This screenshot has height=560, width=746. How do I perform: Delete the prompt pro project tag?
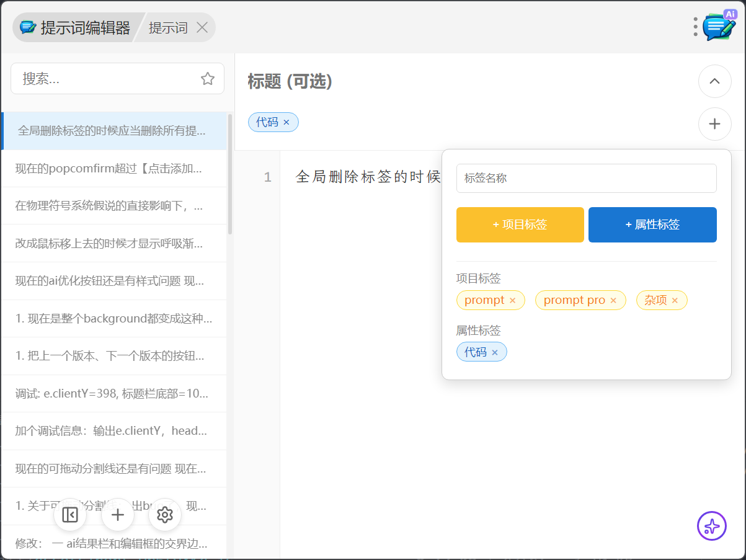(x=613, y=301)
